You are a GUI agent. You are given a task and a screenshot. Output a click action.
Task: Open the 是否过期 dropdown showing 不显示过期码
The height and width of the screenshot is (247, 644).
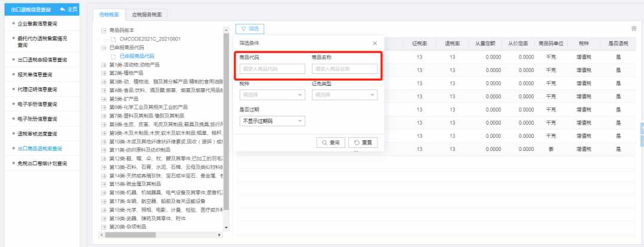coord(273,121)
